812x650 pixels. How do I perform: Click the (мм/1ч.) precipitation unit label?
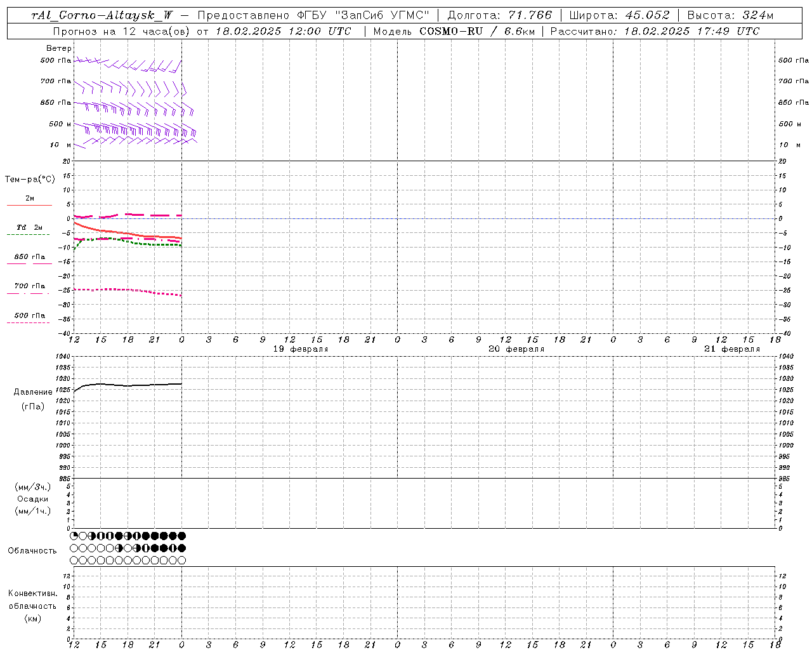pyautogui.click(x=33, y=511)
